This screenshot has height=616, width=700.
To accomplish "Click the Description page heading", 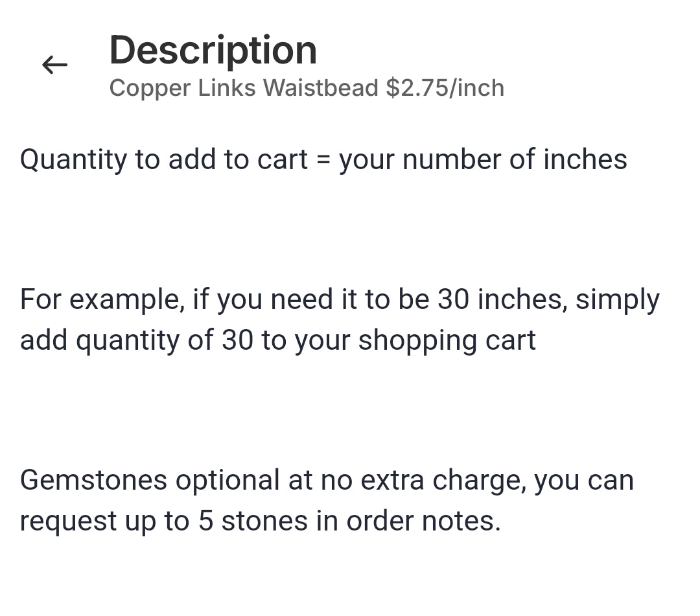I will click(213, 50).
